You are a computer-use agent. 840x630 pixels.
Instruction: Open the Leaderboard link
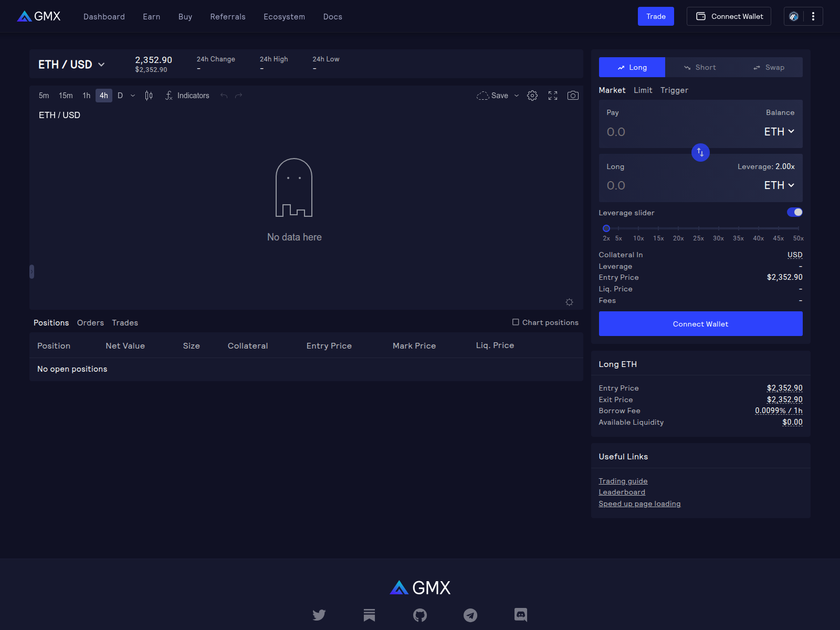[x=622, y=492]
